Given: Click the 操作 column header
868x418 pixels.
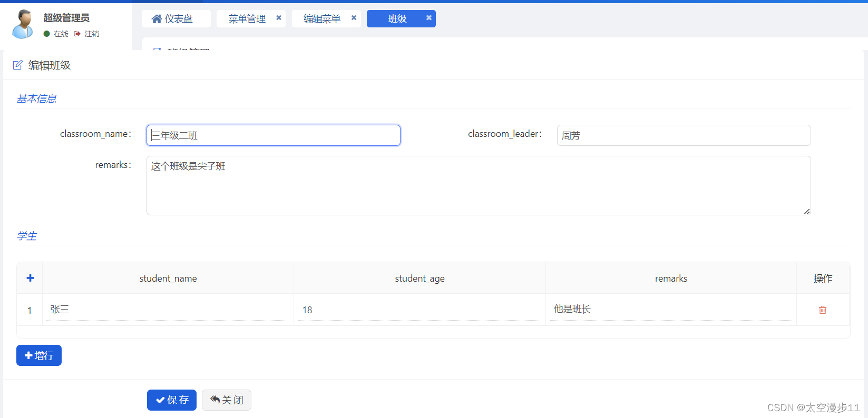Looking at the screenshot, I should pos(823,278).
